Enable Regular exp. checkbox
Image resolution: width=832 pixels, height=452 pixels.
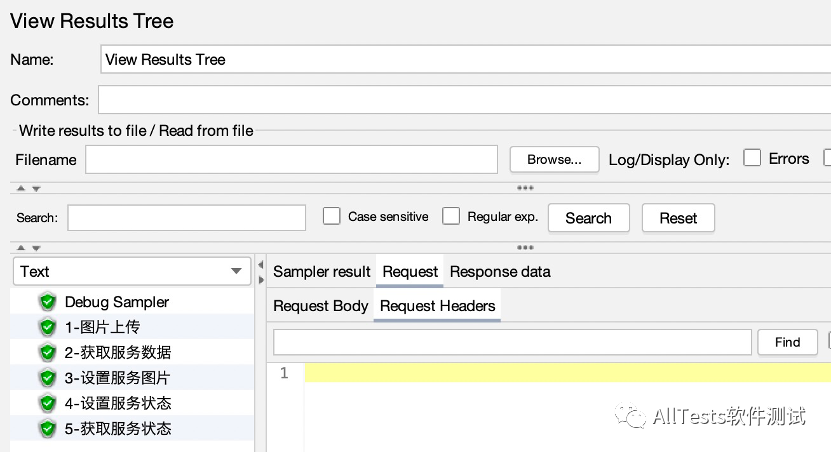(x=451, y=216)
